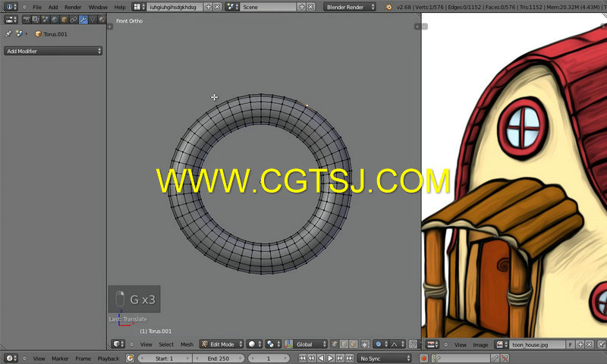Collapse the 3D view header menus
The width and height of the screenshot is (607, 364).
coord(131,344)
